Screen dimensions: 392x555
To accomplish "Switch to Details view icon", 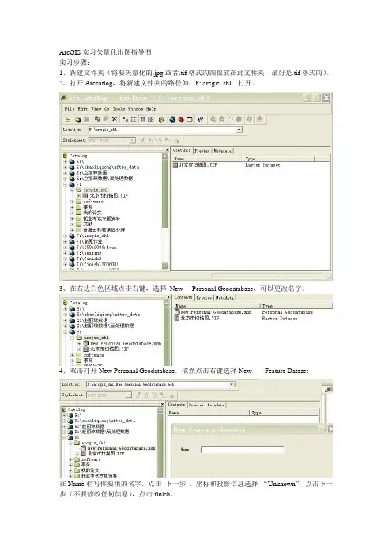I will 142,119.
